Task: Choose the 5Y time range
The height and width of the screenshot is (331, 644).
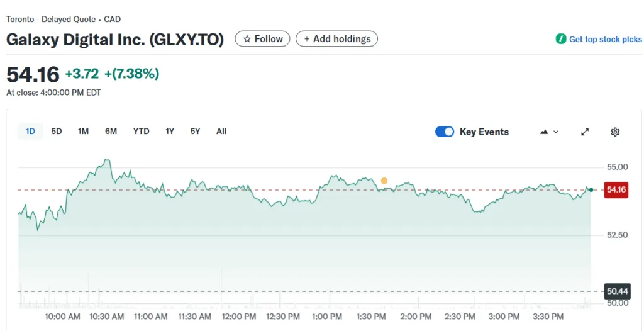Action: pos(195,132)
